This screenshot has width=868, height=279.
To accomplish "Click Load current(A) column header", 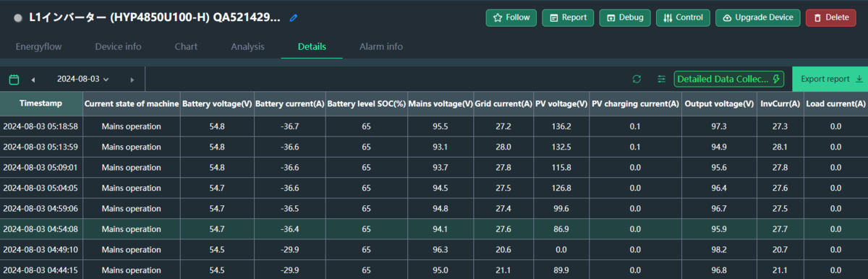I will [835, 104].
